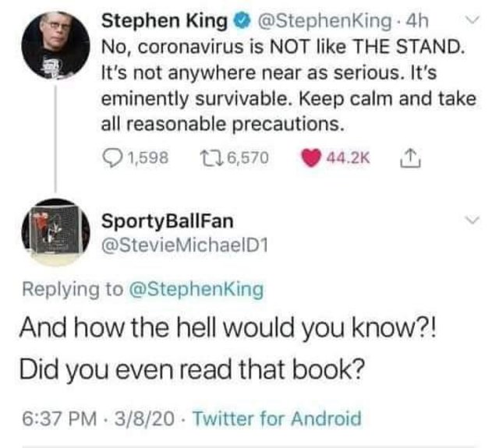The width and height of the screenshot is (499, 448).
Task: Expand SportyBallFan reply options chevron
Action: pyautogui.click(x=472, y=220)
